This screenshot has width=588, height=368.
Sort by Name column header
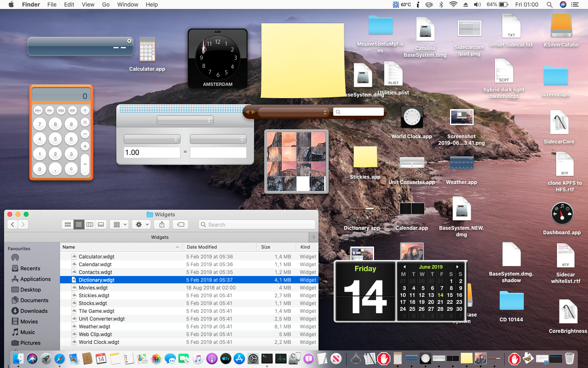[121, 247]
